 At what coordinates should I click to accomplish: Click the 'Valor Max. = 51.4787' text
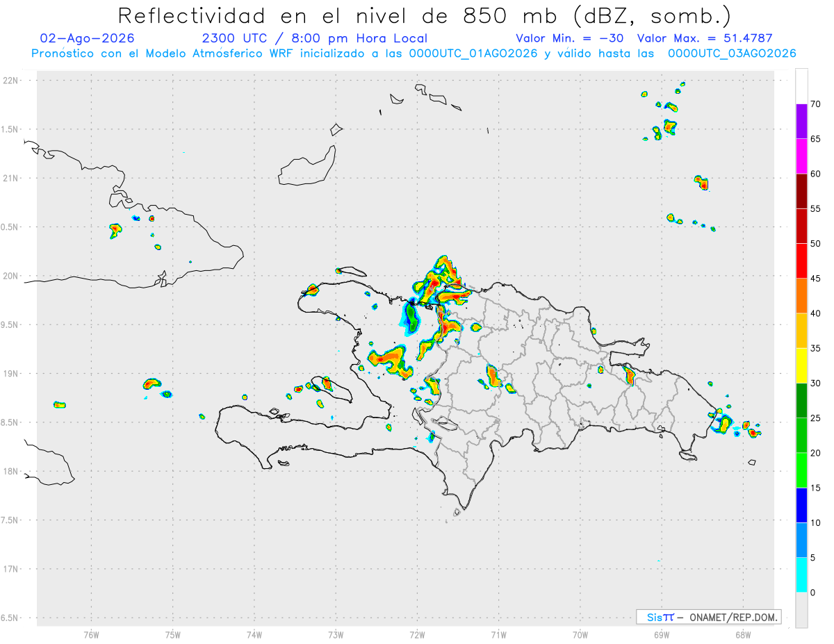(705, 38)
